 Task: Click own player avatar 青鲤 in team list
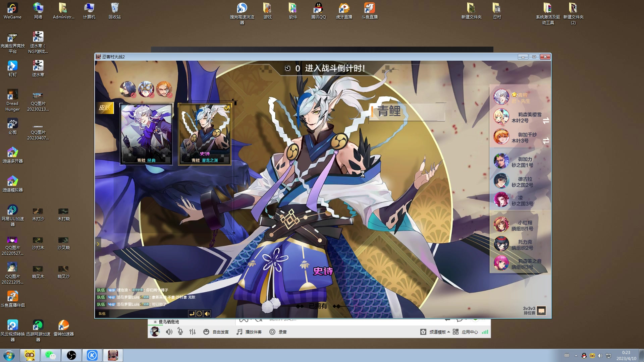[x=501, y=97]
